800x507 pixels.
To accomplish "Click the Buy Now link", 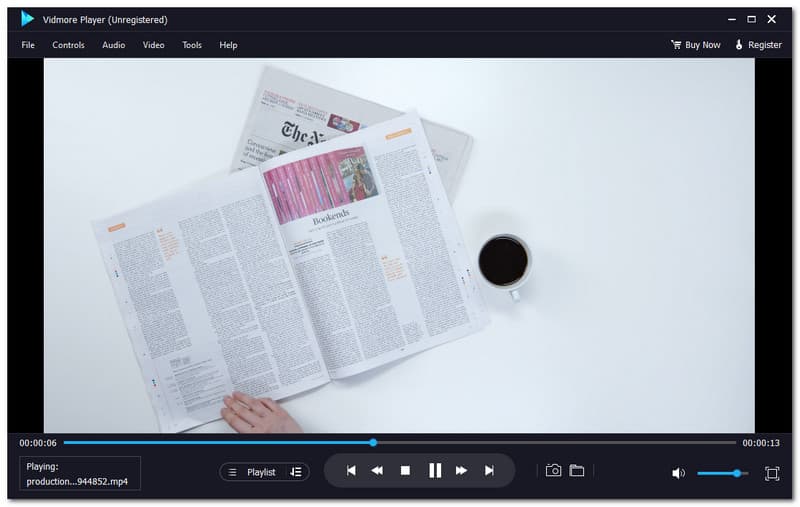I will pos(695,45).
